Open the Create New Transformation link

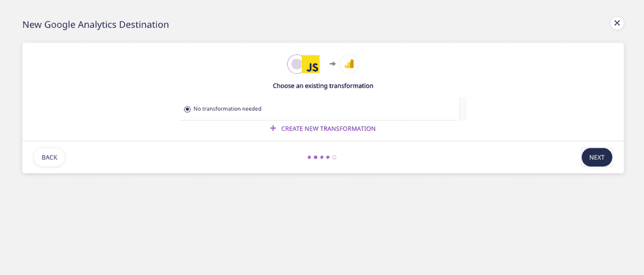point(328,128)
